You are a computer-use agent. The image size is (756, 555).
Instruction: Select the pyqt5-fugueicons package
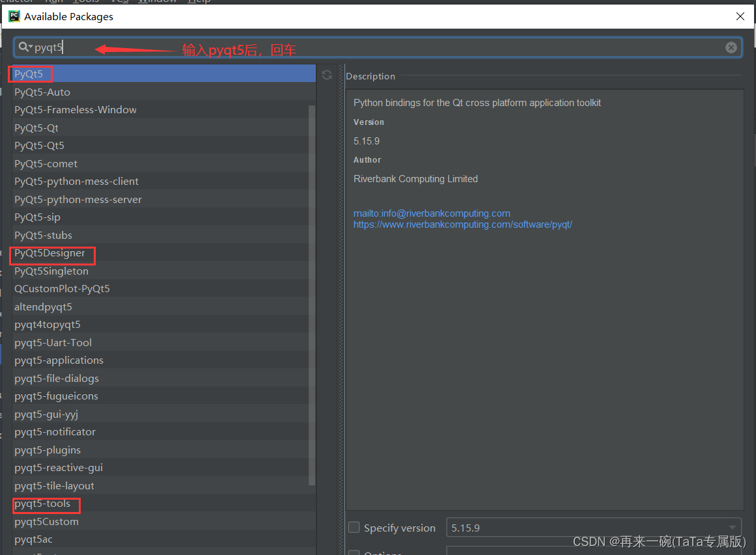click(x=164, y=396)
